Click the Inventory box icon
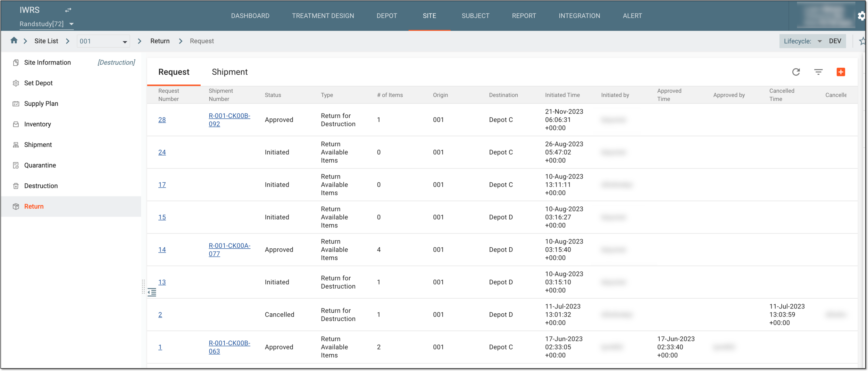 coord(16,124)
